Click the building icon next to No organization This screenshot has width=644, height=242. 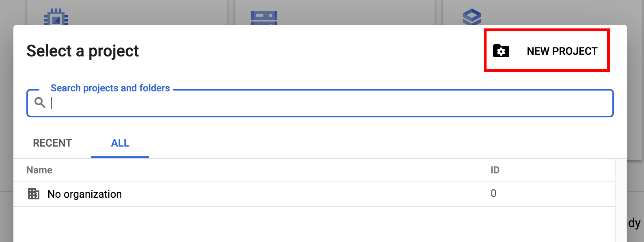tap(34, 194)
